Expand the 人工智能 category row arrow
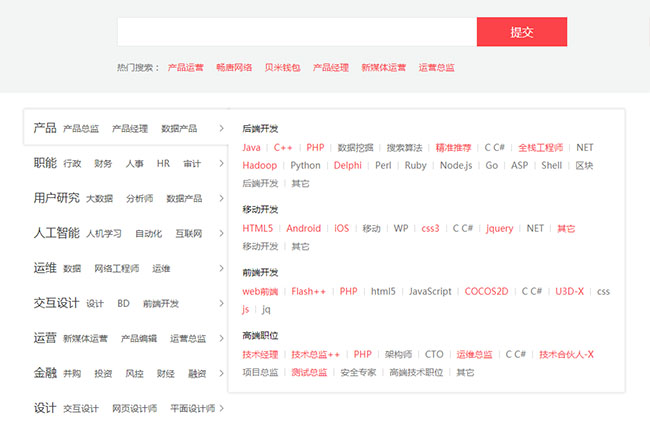The image size is (650, 441). tap(221, 234)
